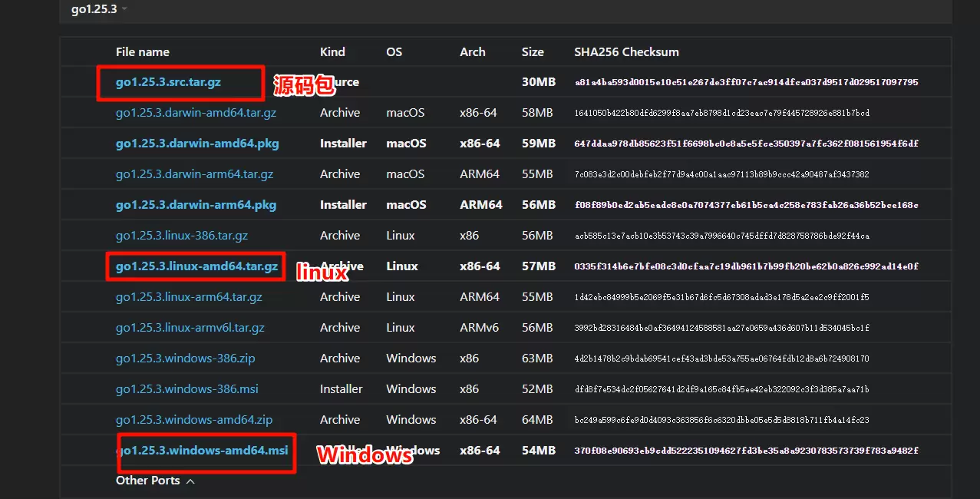
Task: Collapse the Other Ports chevron
Action: coord(190,481)
